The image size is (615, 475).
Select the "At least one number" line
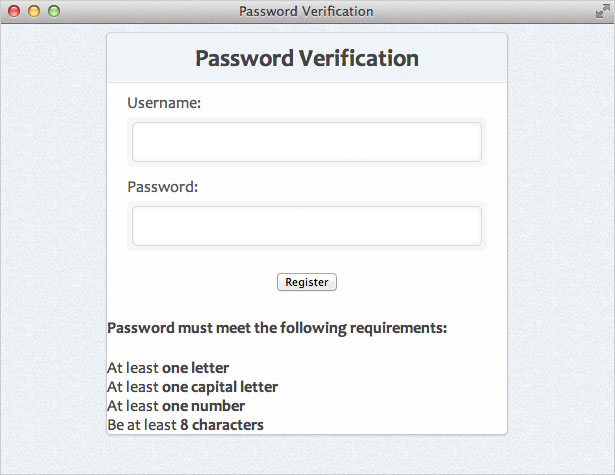pos(176,406)
